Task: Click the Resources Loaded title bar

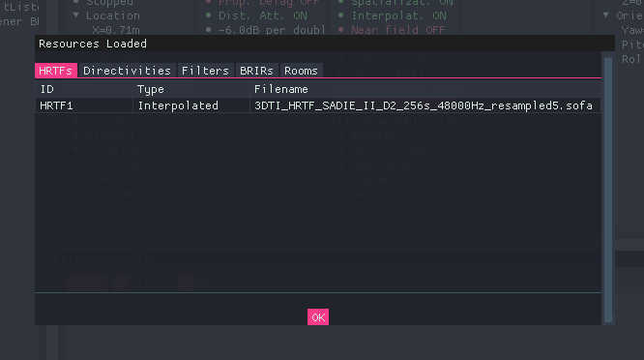Action: [325, 44]
